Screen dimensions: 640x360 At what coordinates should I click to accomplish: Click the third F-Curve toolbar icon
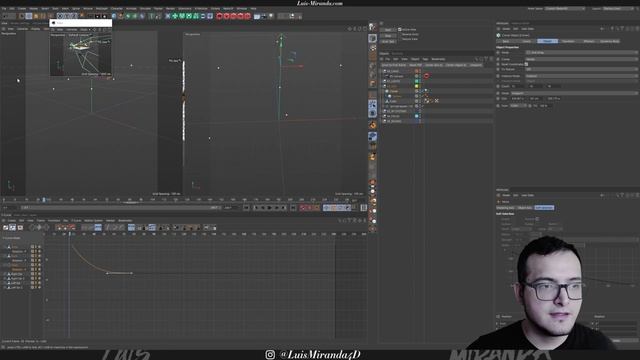[20, 227]
